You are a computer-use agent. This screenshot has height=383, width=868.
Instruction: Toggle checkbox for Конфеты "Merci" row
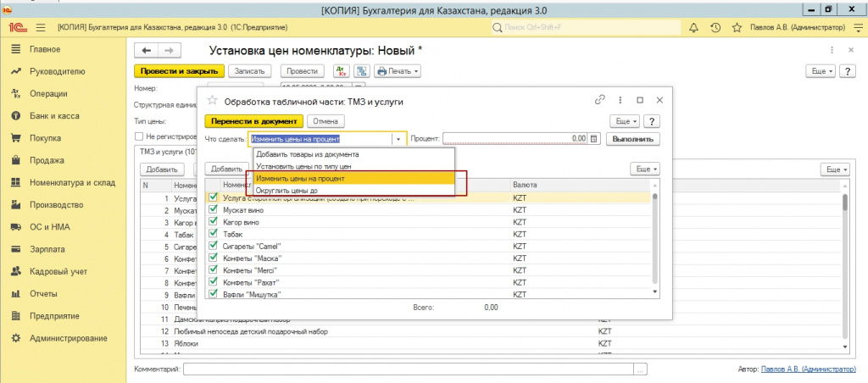(213, 269)
